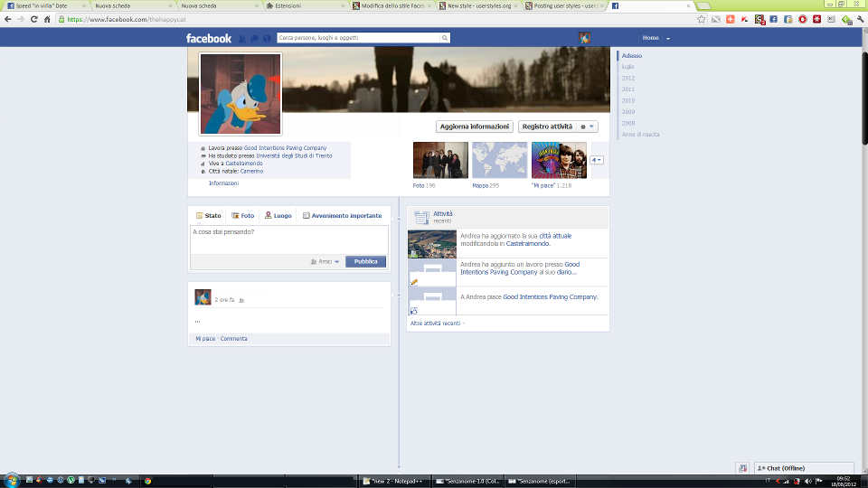Jump to Adesso in the timeline
The height and width of the screenshot is (488, 868).
(632, 56)
